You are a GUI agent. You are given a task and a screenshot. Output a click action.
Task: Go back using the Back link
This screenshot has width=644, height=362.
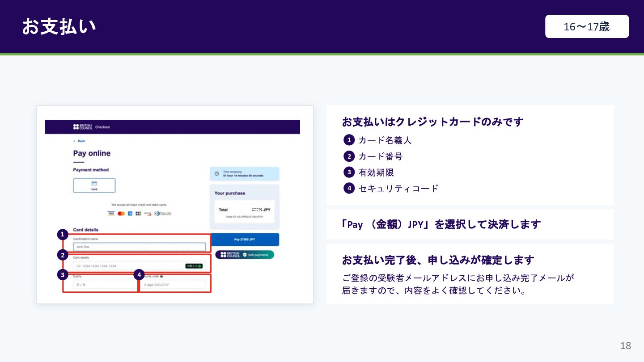pyautogui.click(x=80, y=141)
